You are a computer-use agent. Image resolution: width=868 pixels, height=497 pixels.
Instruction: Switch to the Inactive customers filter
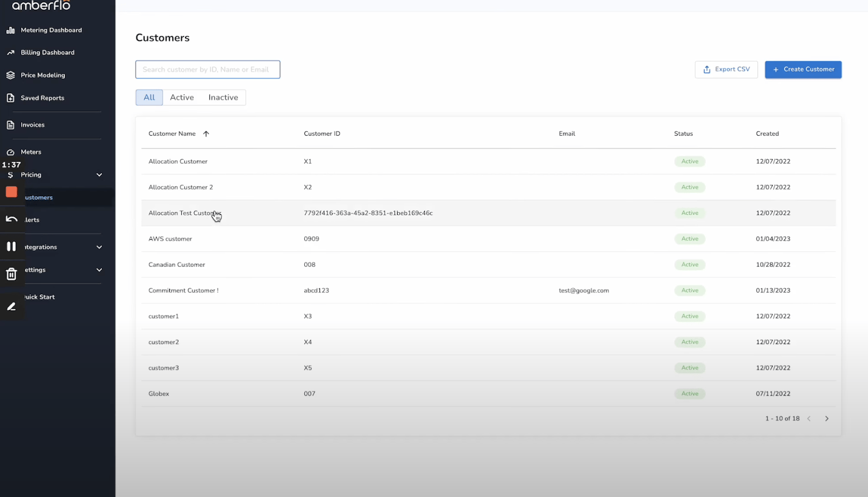222,97
